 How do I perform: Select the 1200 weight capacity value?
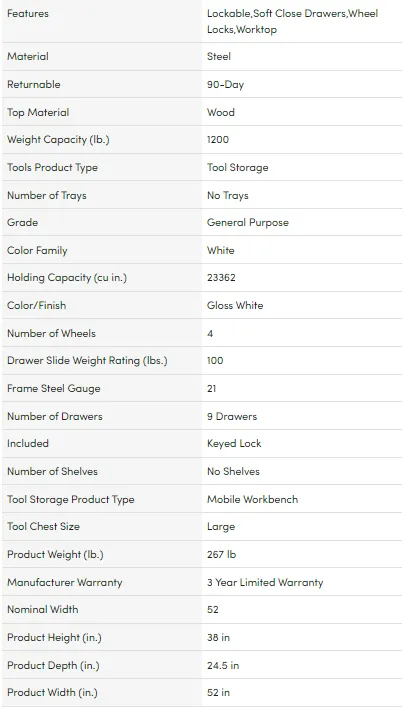[218, 140]
